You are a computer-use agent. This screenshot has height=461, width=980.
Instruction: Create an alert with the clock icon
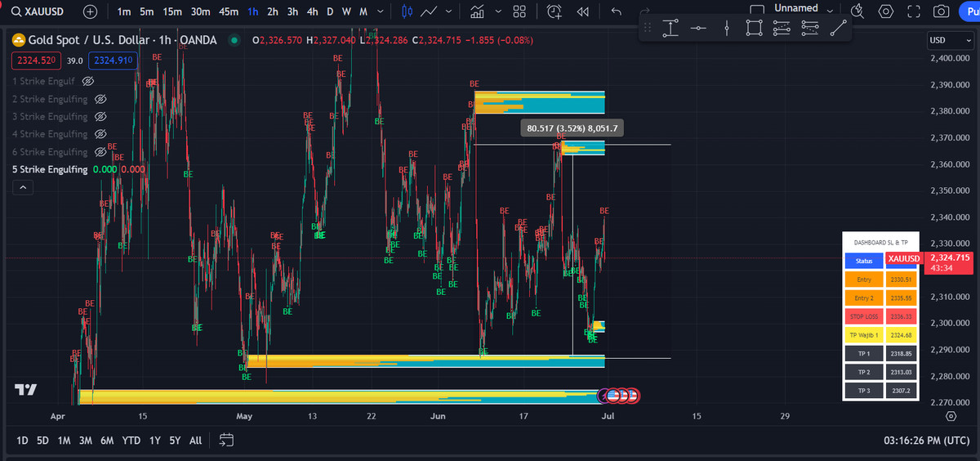pyautogui.click(x=555, y=12)
